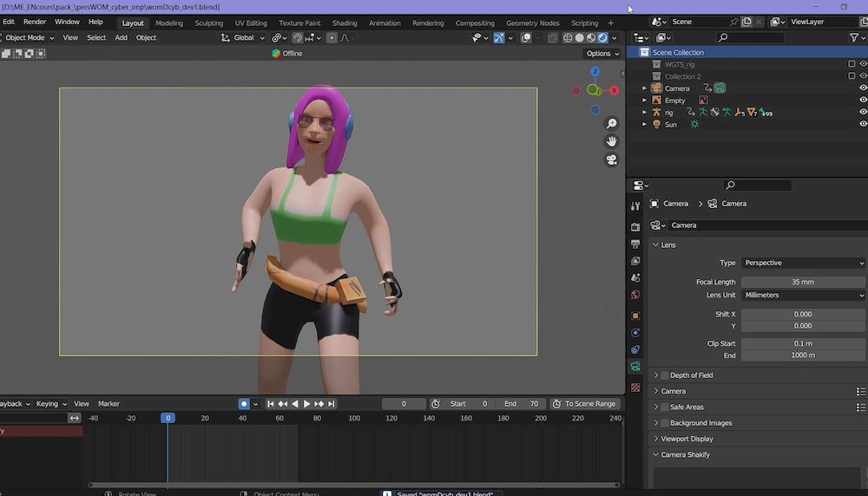Screen dimensions: 868x496
Task: Enable the Depth of Field checkbox
Action: [x=665, y=375]
